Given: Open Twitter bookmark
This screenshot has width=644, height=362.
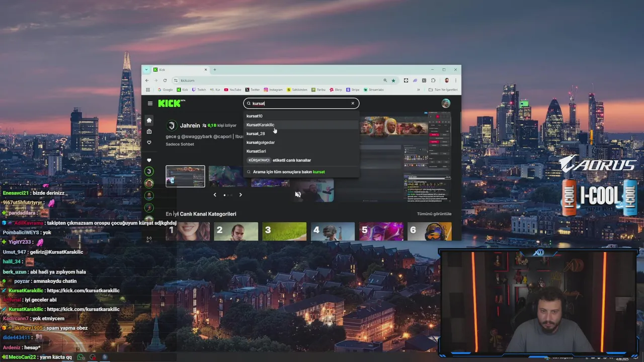Looking at the screenshot, I should click(253, 89).
